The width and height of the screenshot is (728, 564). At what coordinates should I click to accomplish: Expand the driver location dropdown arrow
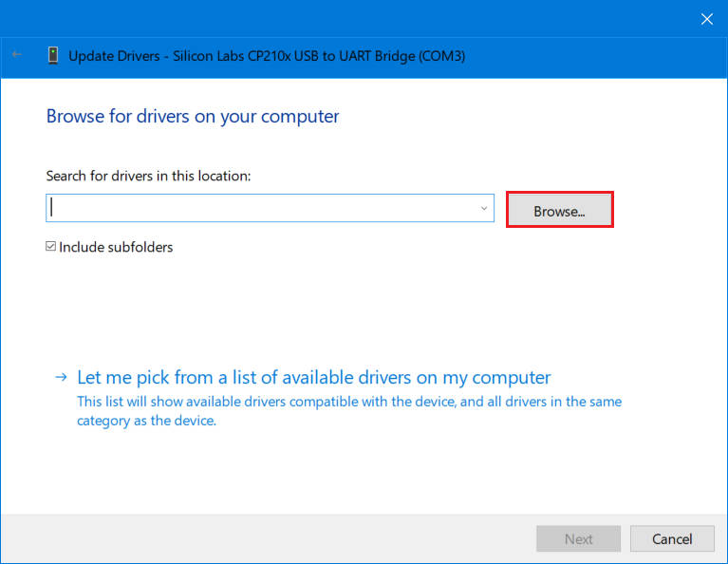483,208
